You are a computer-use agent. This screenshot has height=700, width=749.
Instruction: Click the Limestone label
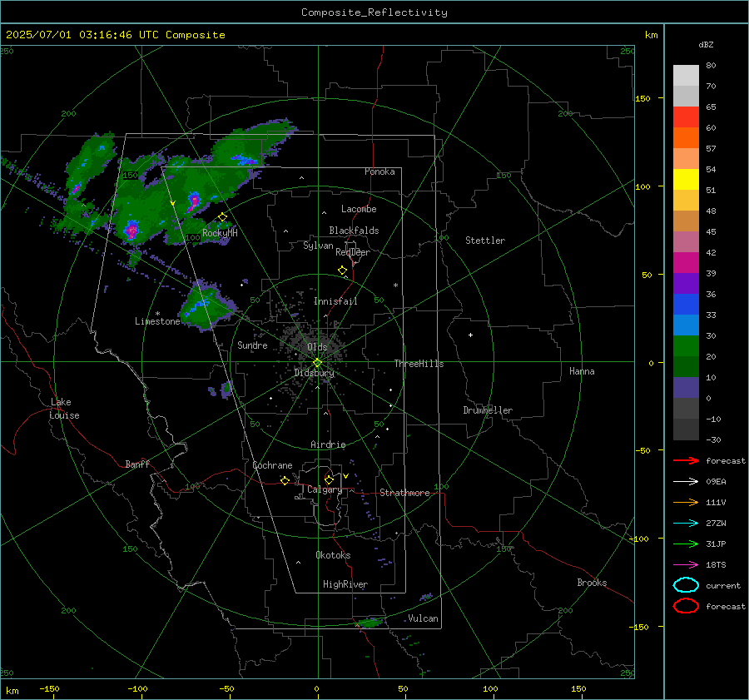click(157, 321)
